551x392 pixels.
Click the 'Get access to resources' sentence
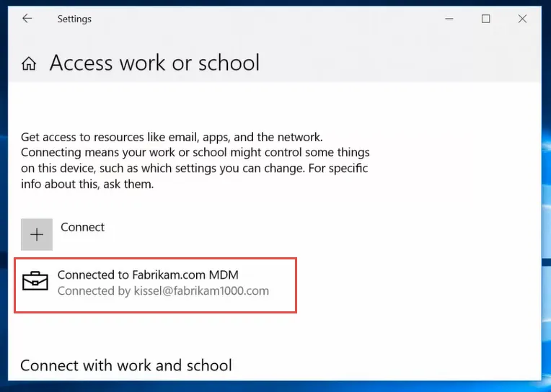click(x=172, y=137)
